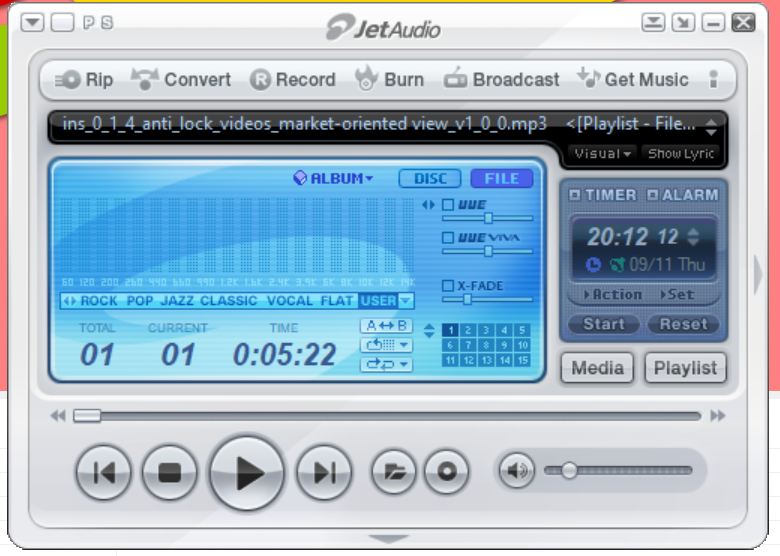Open the shuffle mode dropdown
780x556 pixels.
(x=386, y=345)
